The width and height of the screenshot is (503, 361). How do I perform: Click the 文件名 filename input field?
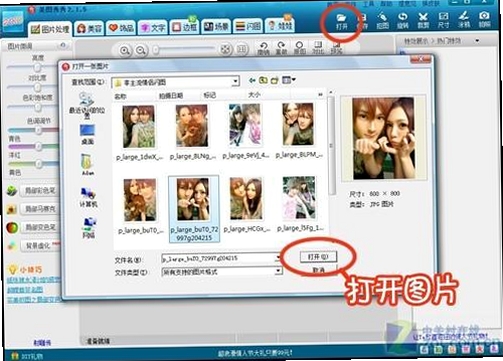click(220, 258)
